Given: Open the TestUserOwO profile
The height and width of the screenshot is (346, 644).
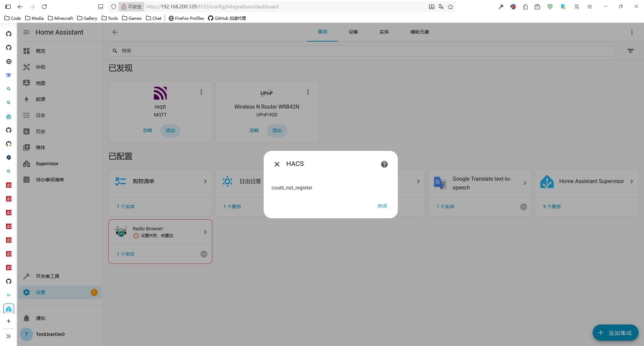Looking at the screenshot, I should [x=60, y=334].
